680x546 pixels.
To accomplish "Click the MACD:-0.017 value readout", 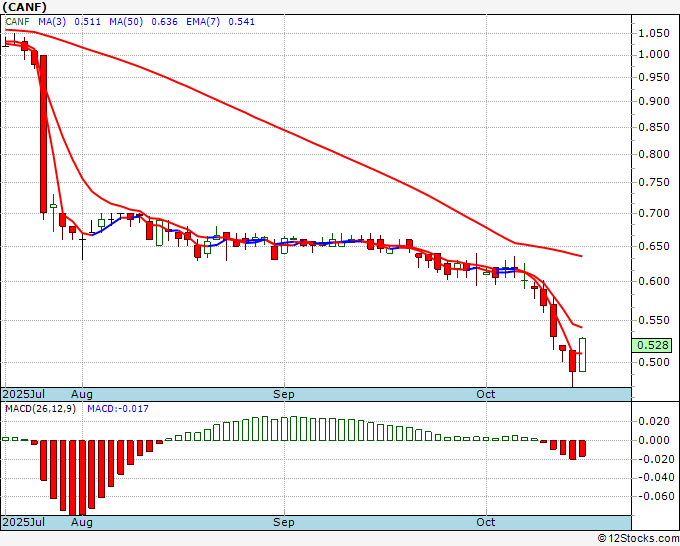I will tap(118, 409).
